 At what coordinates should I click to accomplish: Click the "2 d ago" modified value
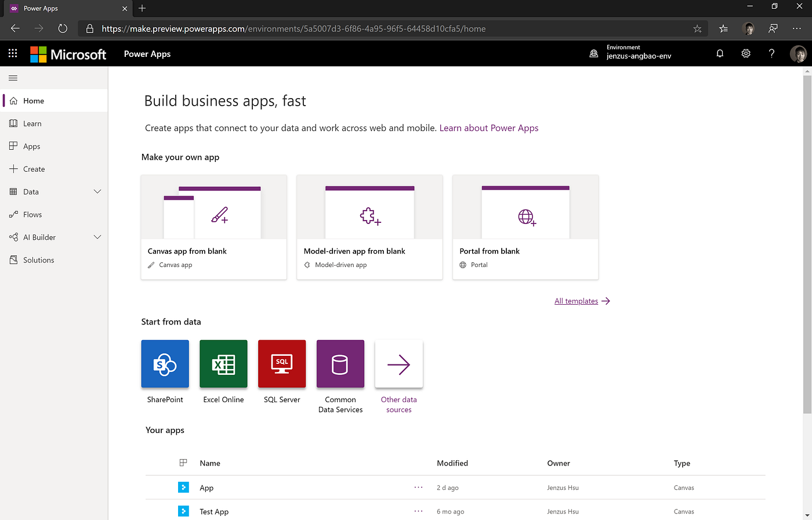448,488
